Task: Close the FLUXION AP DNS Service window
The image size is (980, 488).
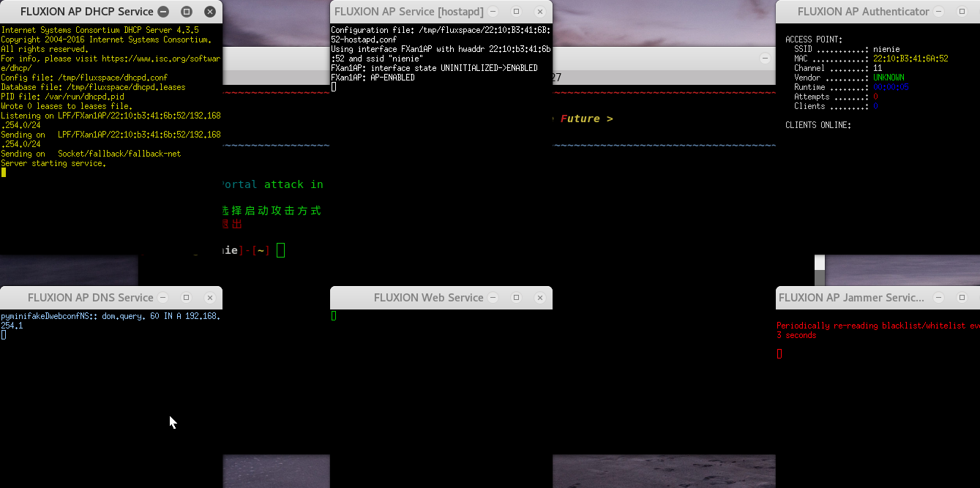Action: tap(210, 298)
